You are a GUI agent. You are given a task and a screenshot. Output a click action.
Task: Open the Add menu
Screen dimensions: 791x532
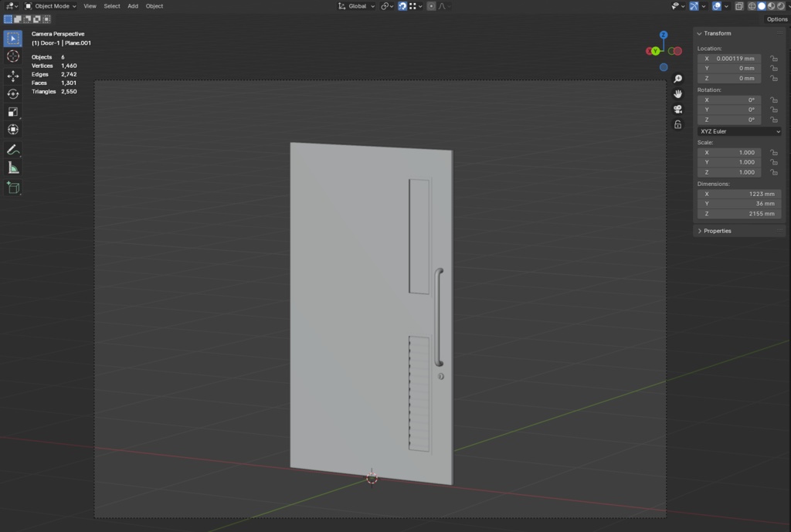click(133, 6)
